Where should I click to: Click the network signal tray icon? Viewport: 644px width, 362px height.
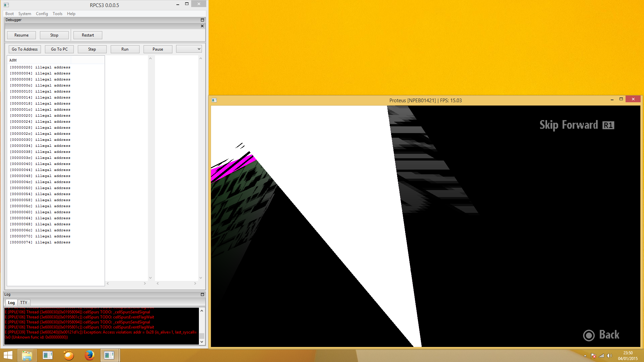[601, 356]
